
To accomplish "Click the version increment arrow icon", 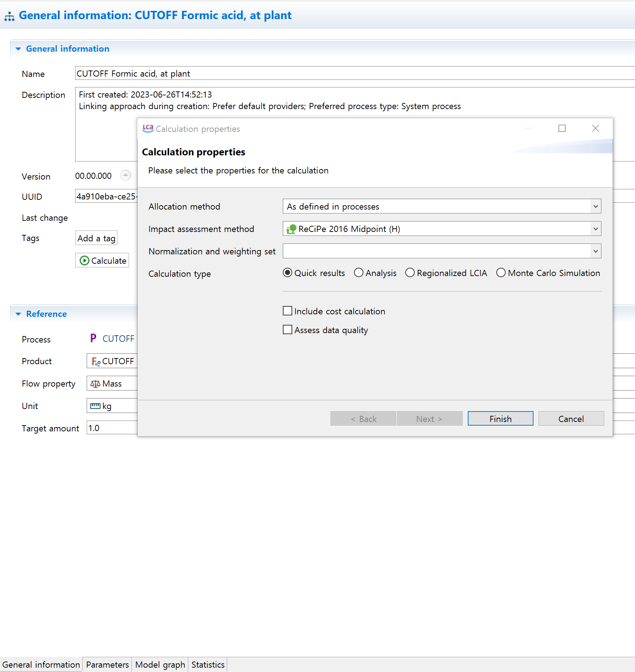I will [125, 176].
